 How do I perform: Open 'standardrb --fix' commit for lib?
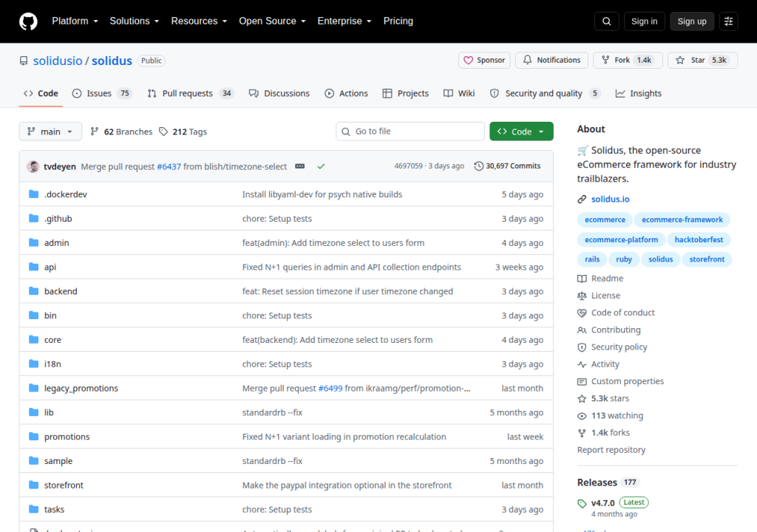point(272,412)
